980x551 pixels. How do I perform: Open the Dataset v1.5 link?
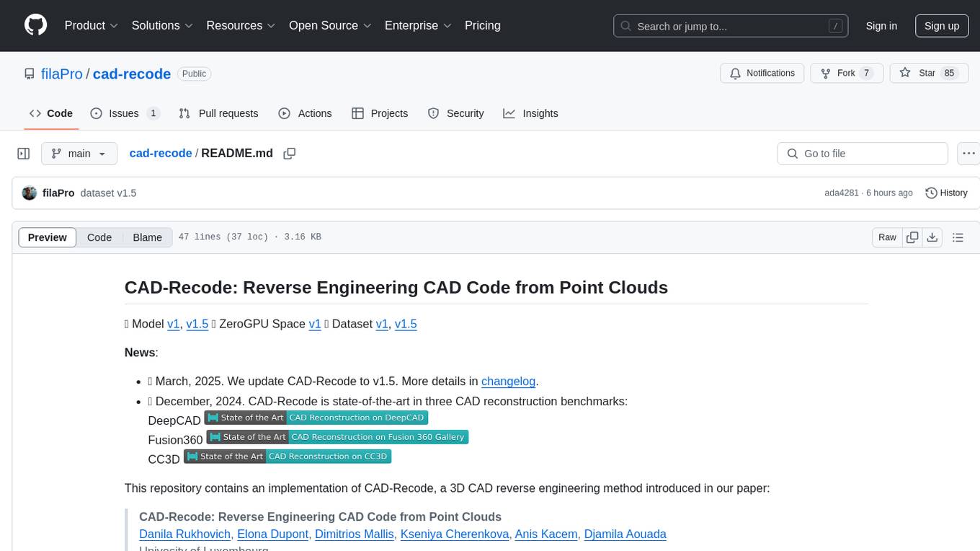406,324
